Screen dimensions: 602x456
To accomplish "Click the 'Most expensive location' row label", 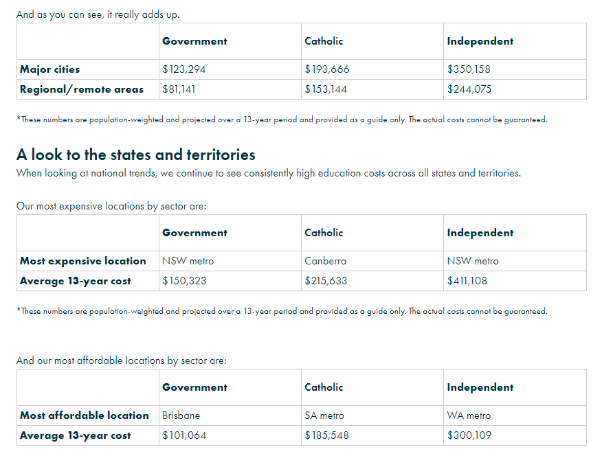I will point(83,261).
